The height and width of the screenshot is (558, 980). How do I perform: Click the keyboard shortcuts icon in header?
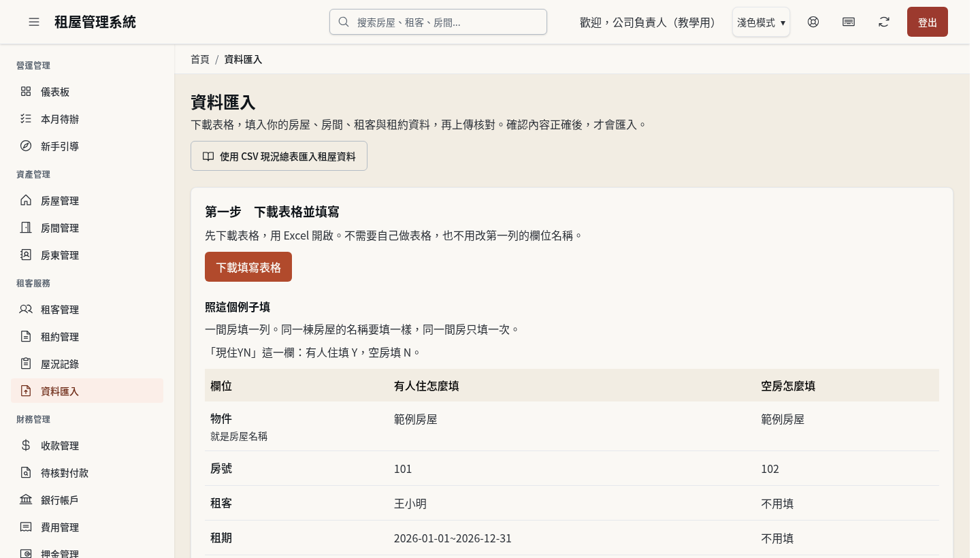pos(849,22)
